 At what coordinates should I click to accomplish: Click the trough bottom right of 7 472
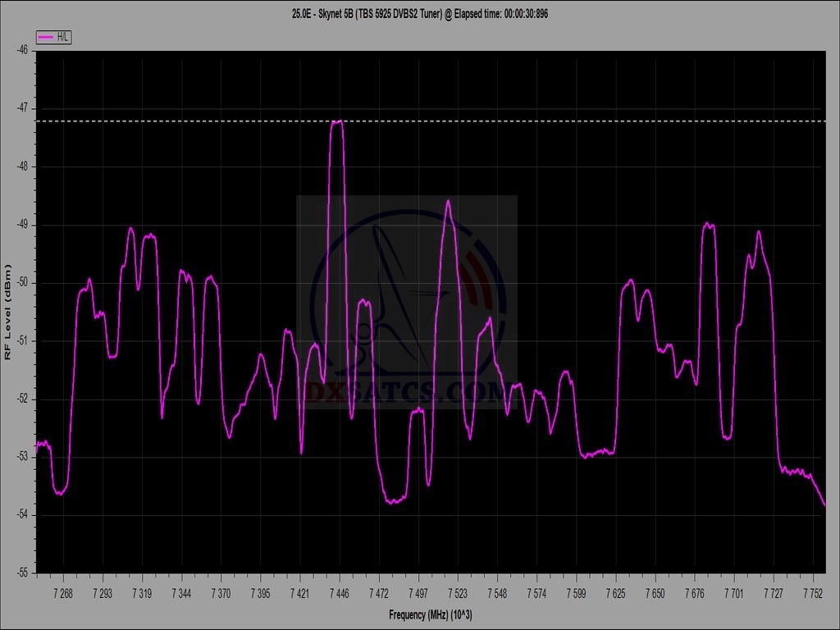click(x=395, y=500)
